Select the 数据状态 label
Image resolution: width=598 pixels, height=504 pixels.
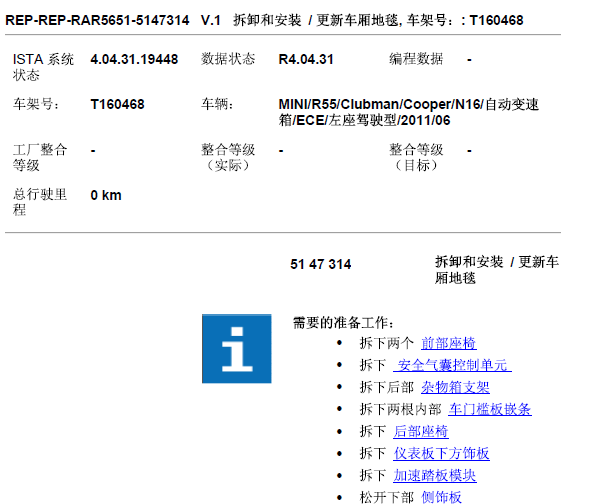point(228,59)
